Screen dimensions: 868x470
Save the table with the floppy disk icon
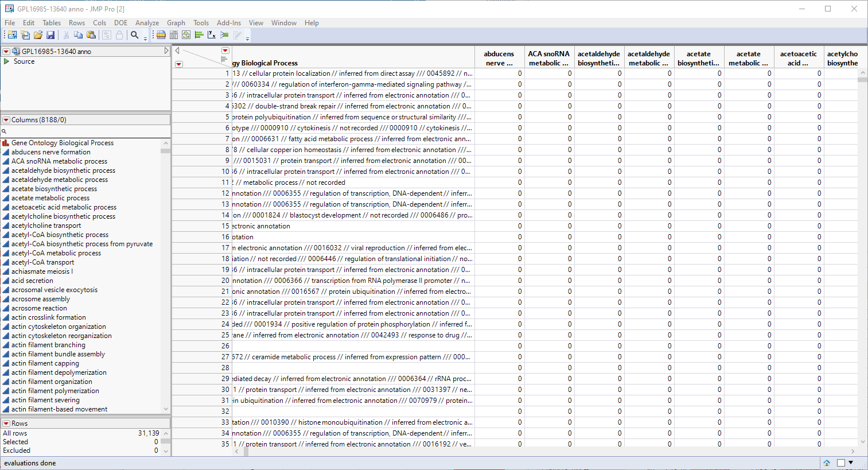[x=50, y=35]
